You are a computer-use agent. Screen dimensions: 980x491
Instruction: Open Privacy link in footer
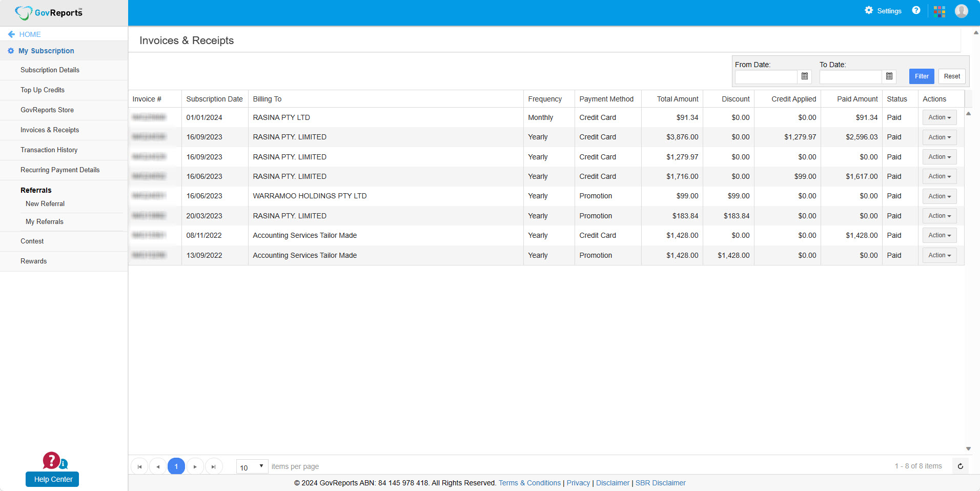pyautogui.click(x=578, y=483)
